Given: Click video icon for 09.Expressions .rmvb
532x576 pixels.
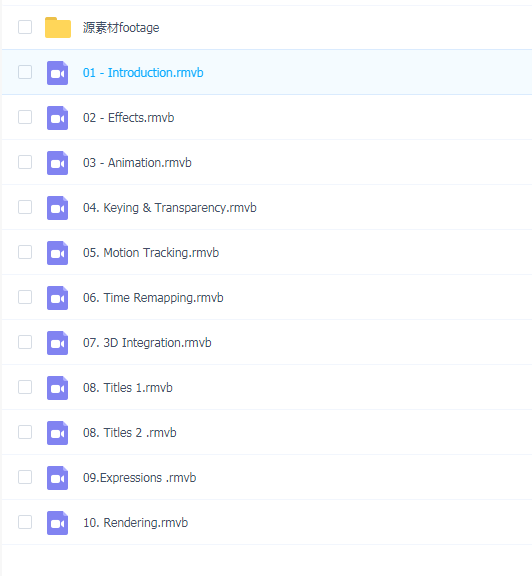Looking at the screenshot, I should click(57, 478).
